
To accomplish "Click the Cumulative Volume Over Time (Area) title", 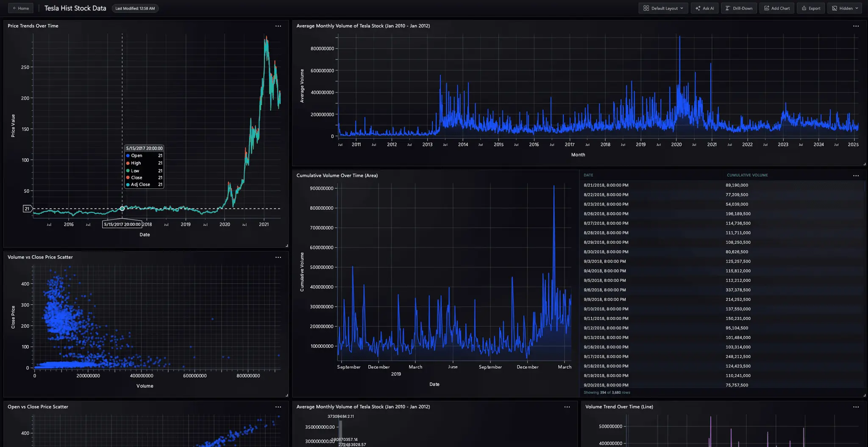I will coord(337,176).
